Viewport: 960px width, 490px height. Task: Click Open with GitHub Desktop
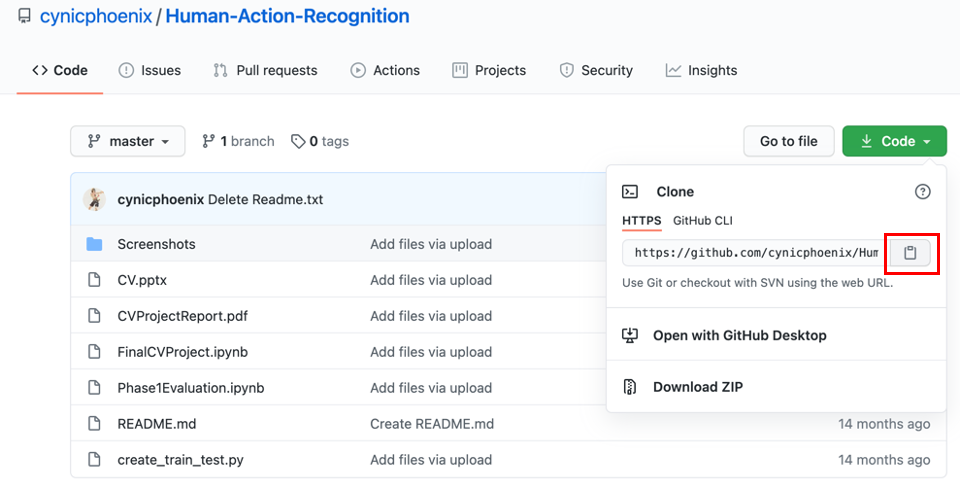740,335
